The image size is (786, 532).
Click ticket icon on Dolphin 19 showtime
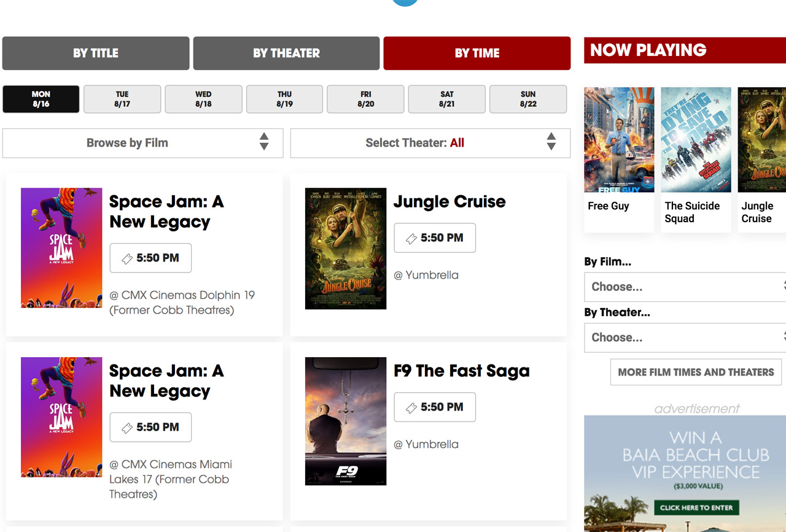127,259
